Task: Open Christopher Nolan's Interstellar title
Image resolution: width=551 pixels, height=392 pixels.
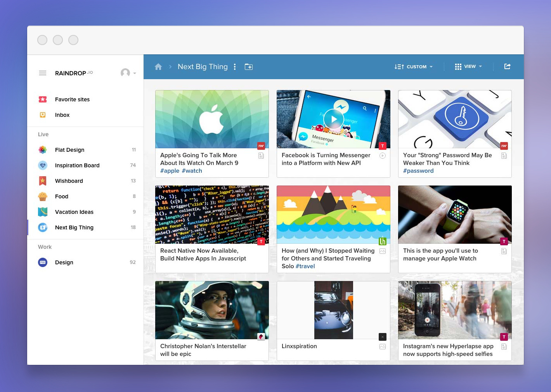Action: click(x=203, y=350)
